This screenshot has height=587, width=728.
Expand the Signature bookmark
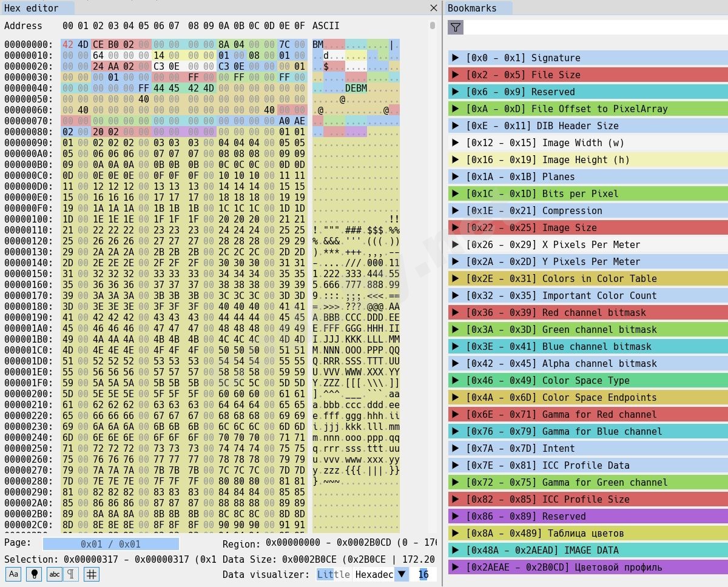coord(456,58)
